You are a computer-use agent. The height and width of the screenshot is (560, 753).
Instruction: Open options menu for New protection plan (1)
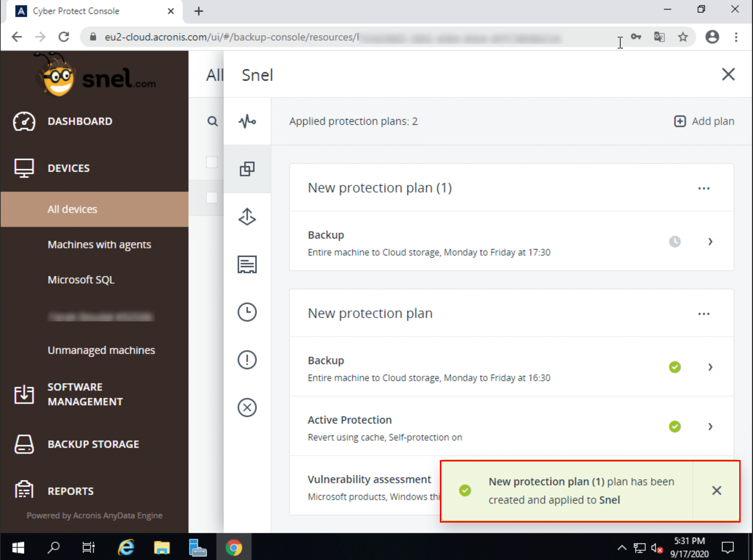pyautogui.click(x=704, y=188)
